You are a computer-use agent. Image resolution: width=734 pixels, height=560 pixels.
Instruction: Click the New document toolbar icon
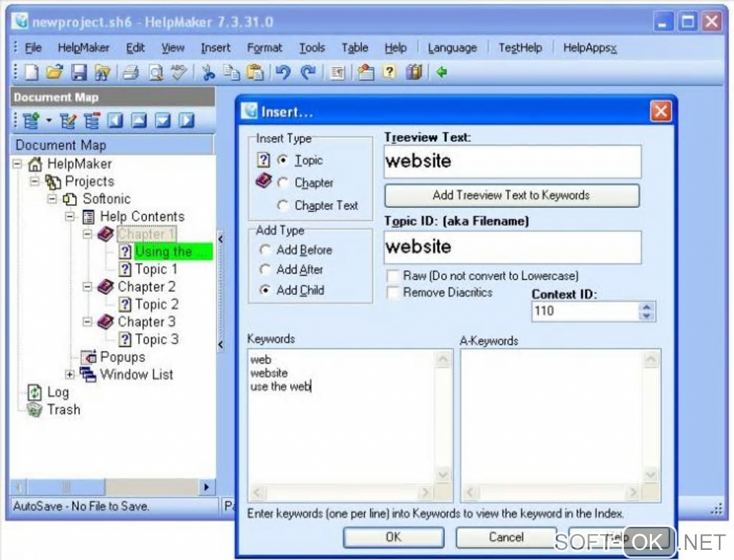click(x=32, y=72)
